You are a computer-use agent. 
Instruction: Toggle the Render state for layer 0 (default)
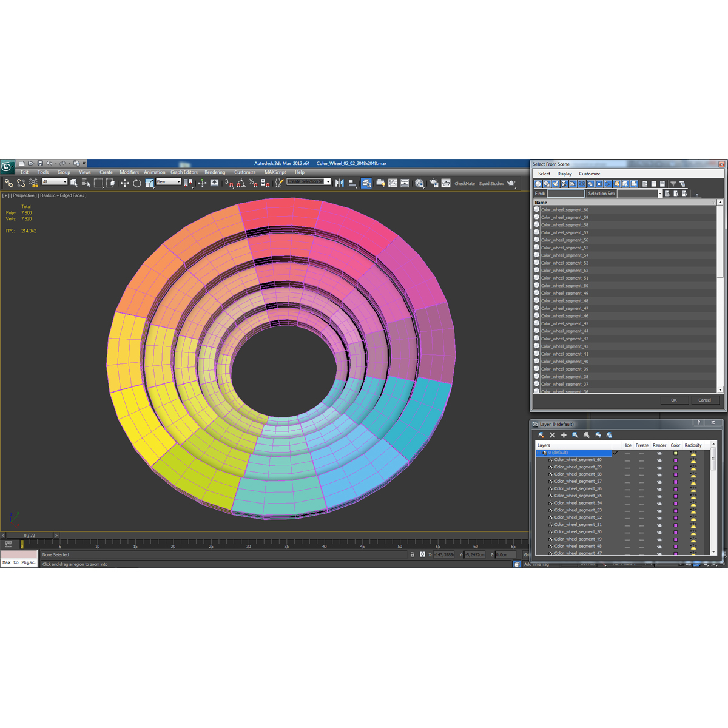coord(659,452)
